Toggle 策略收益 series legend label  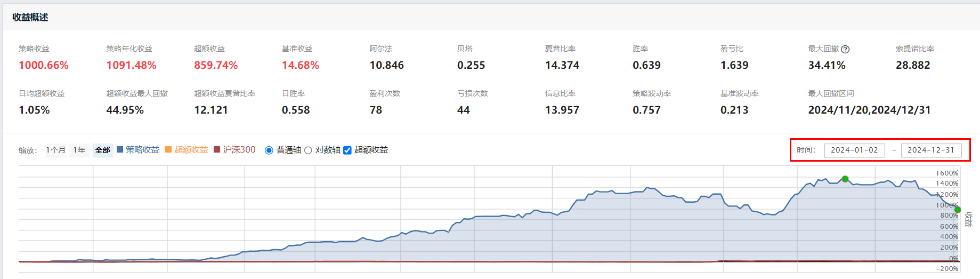[142, 150]
